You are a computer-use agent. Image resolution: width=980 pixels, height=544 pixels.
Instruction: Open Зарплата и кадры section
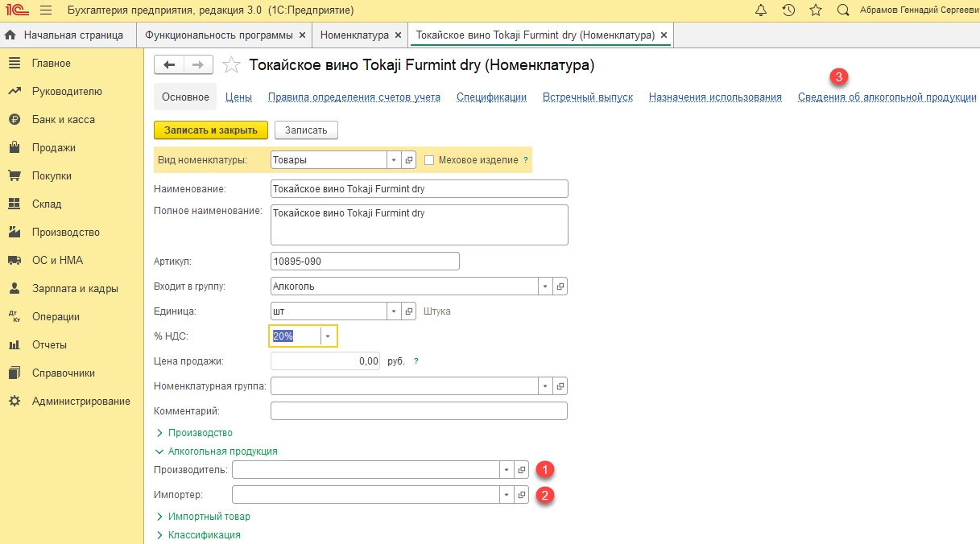[x=75, y=289]
